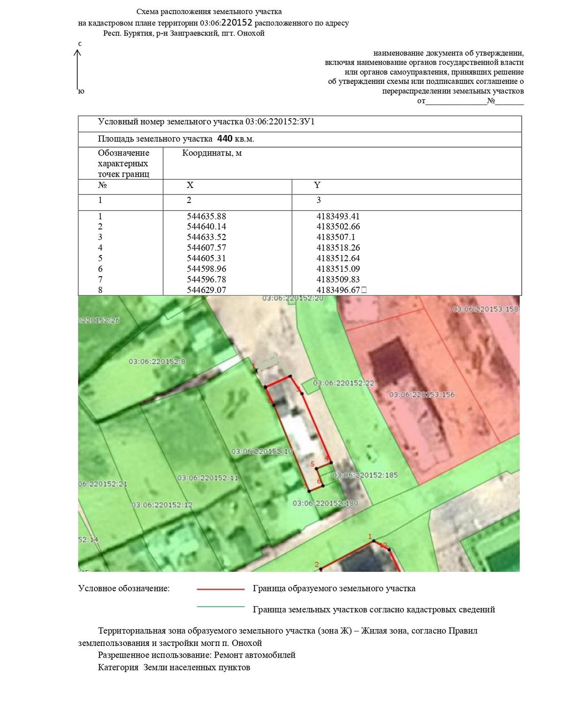Click the 'Y' column header
Screen dimensions: 563x728
317,185
